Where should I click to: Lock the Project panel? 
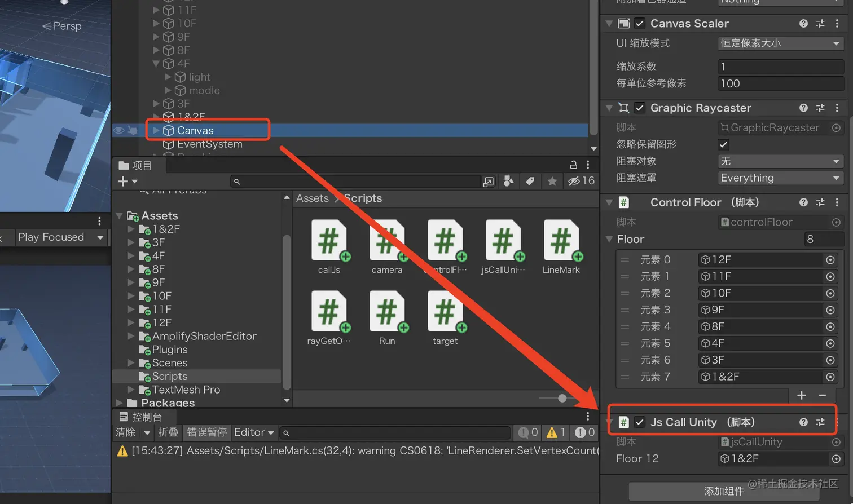click(x=573, y=165)
